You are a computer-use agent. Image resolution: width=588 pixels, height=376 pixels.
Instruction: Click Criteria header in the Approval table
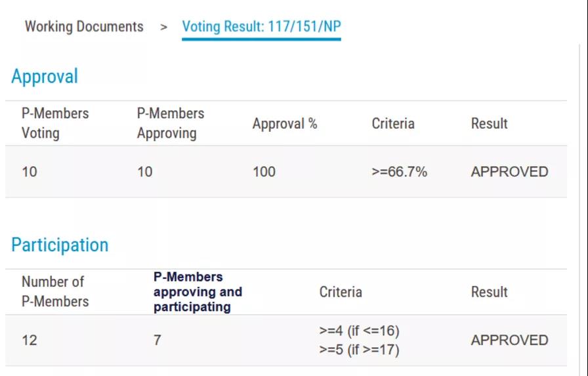(392, 123)
